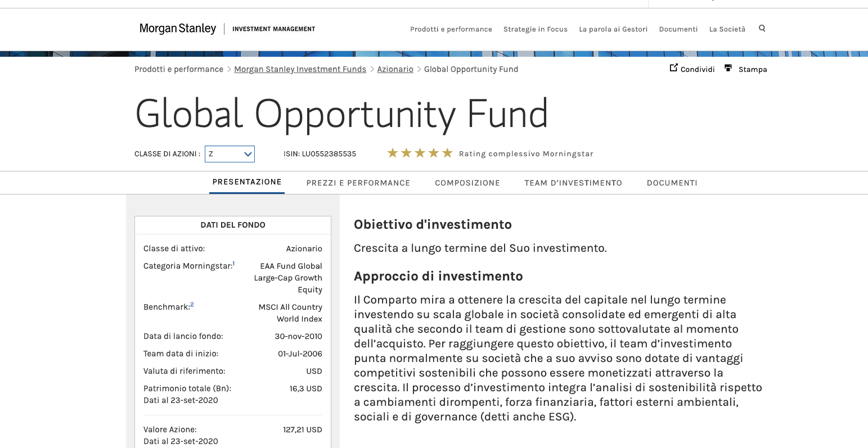
Task: Click the Valore Azione label
Action: [x=170, y=429]
